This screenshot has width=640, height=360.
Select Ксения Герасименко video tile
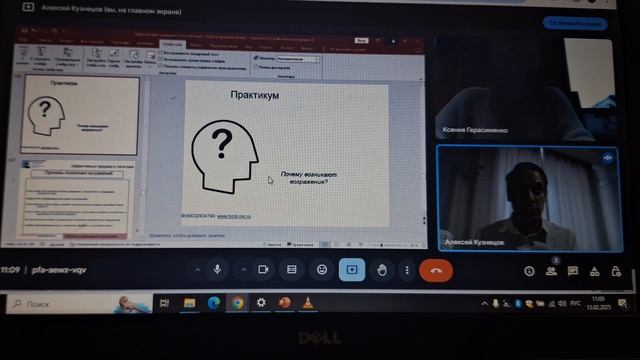click(x=527, y=89)
